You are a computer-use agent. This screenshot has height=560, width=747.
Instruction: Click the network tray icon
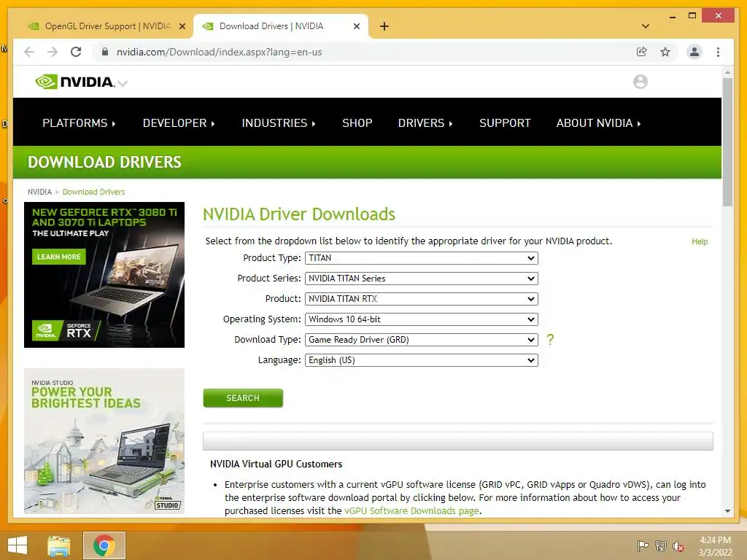pos(661,546)
